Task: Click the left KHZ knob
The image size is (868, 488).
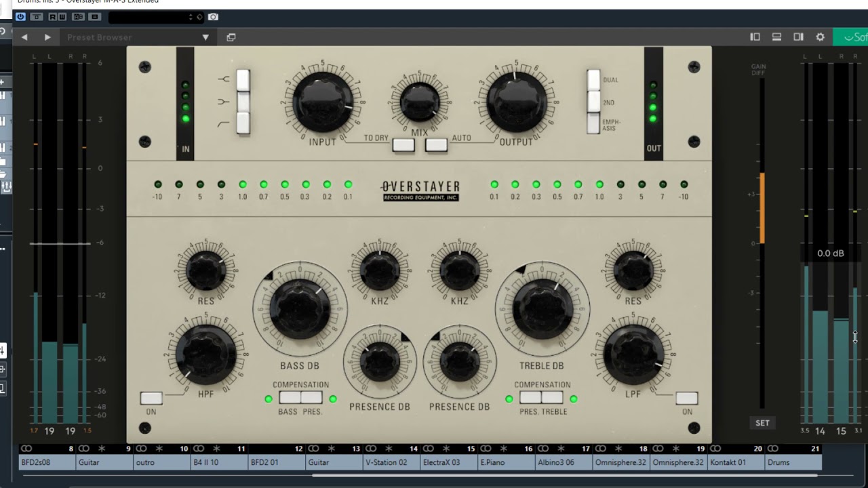Action: [380, 270]
